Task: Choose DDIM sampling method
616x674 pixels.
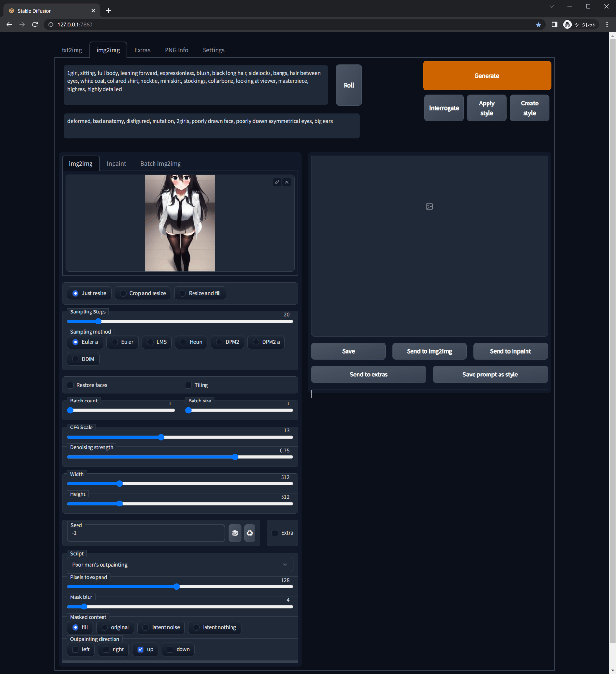Action: tap(83, 359)
